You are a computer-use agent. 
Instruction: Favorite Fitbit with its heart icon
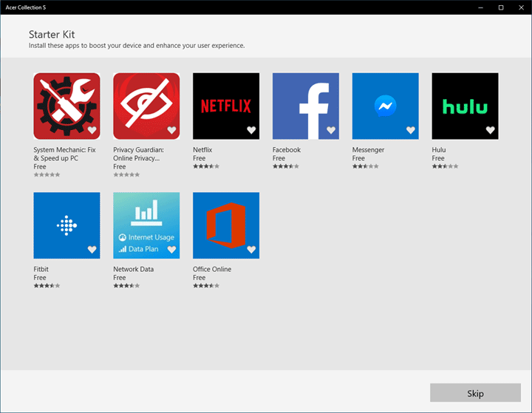[92, 250]
